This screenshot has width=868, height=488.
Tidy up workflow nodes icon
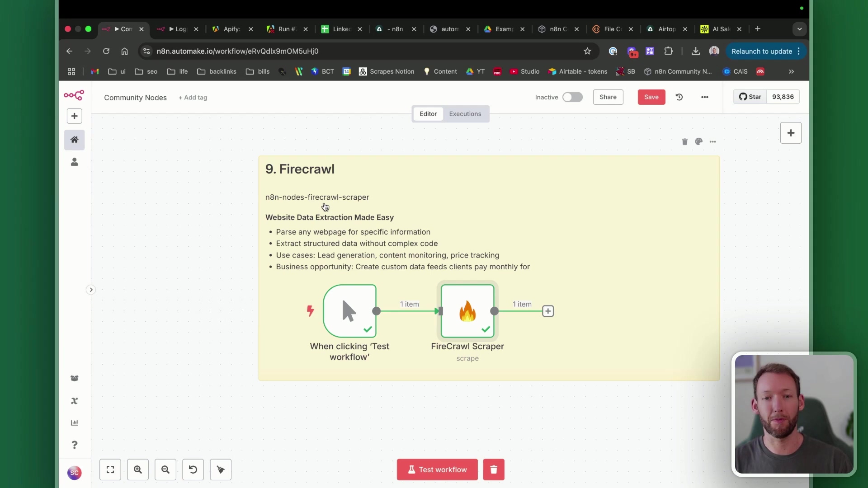[221, 469]
